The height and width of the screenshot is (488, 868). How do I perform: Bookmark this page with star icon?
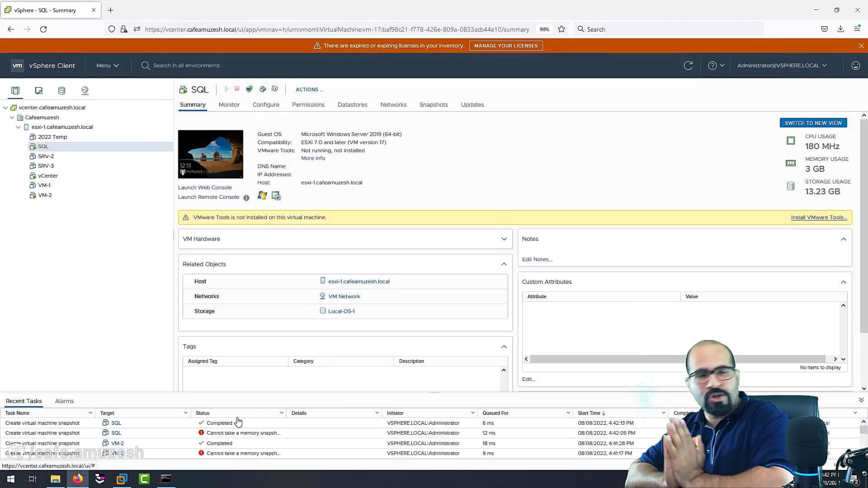coord(561,29)
